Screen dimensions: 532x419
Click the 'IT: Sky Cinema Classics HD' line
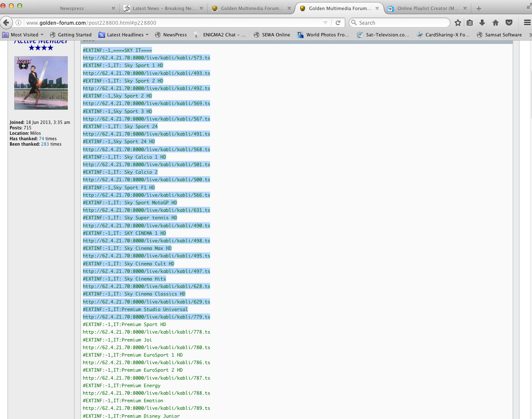point(134,294)
